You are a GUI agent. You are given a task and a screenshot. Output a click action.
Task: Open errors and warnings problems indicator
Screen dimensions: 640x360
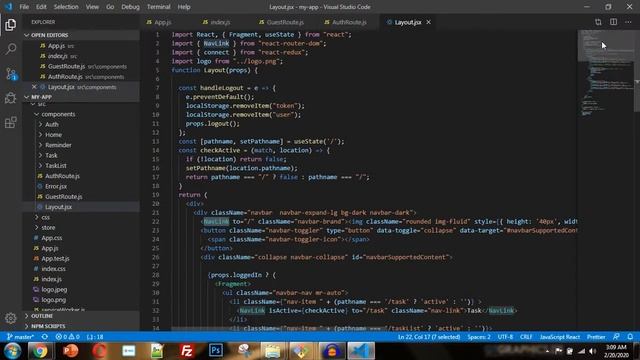point(67,337)
